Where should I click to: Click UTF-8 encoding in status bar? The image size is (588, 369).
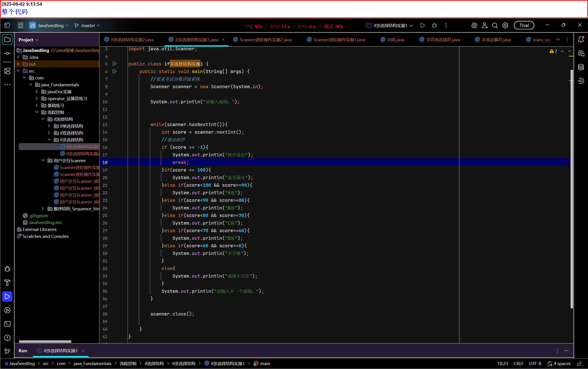point(535,364)
